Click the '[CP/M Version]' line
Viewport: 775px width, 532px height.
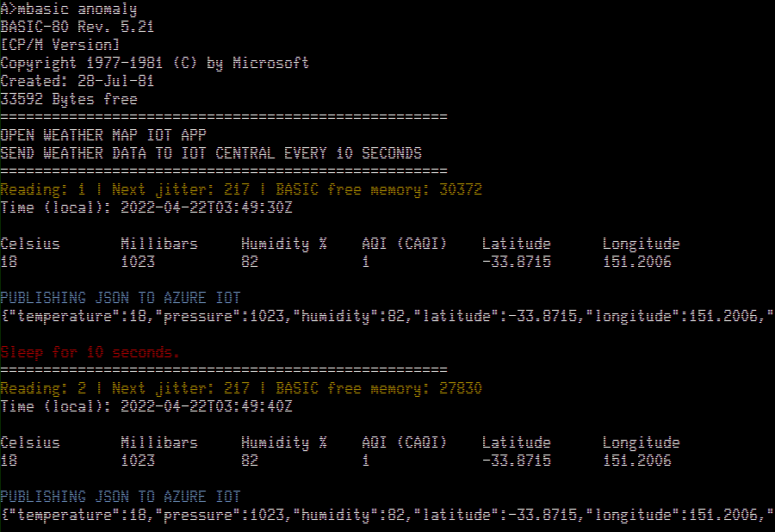59,45
